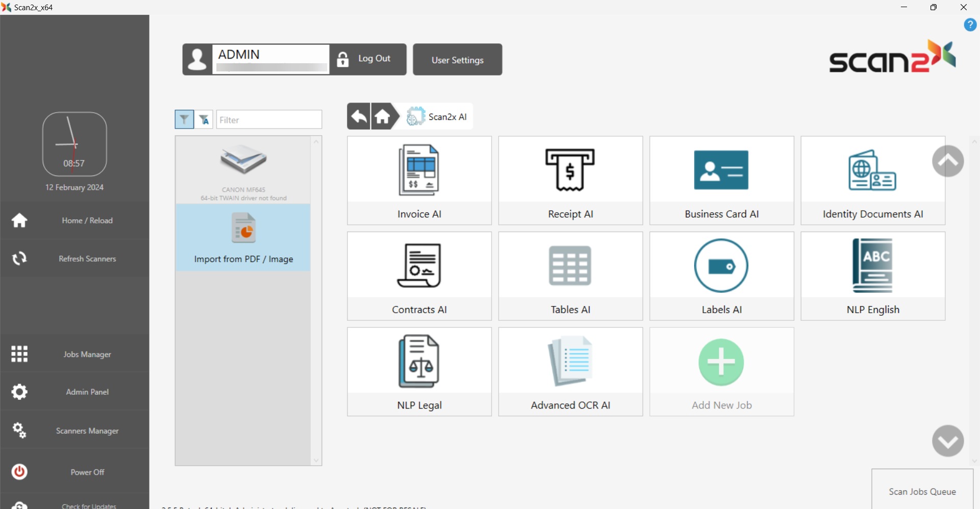Image resolution: width=980 pixels, height=509 pixels.
Task: Click the scanner list scroll-up arrow
Action: (316, 142)
